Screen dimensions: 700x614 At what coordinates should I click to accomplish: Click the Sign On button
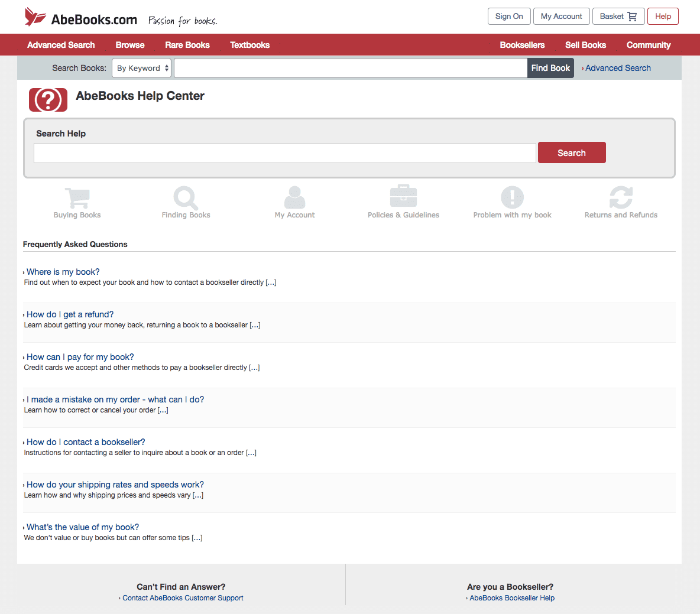[509, 17]
